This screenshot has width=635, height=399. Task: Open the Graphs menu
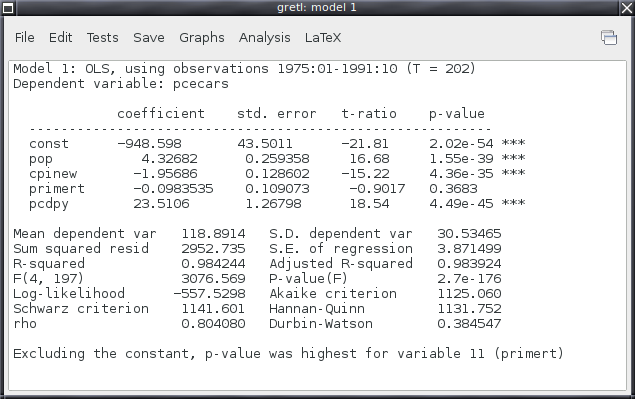point(202,38)
